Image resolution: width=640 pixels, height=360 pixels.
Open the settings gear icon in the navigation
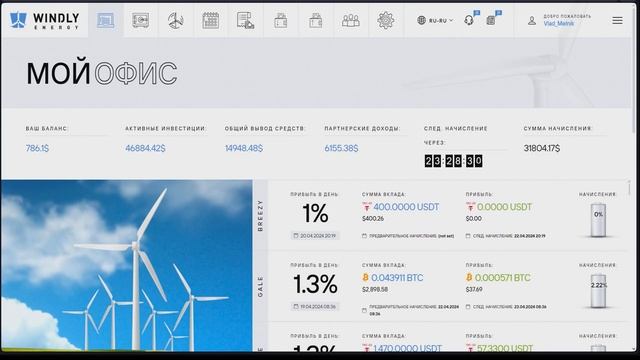(x=386, y=20)
